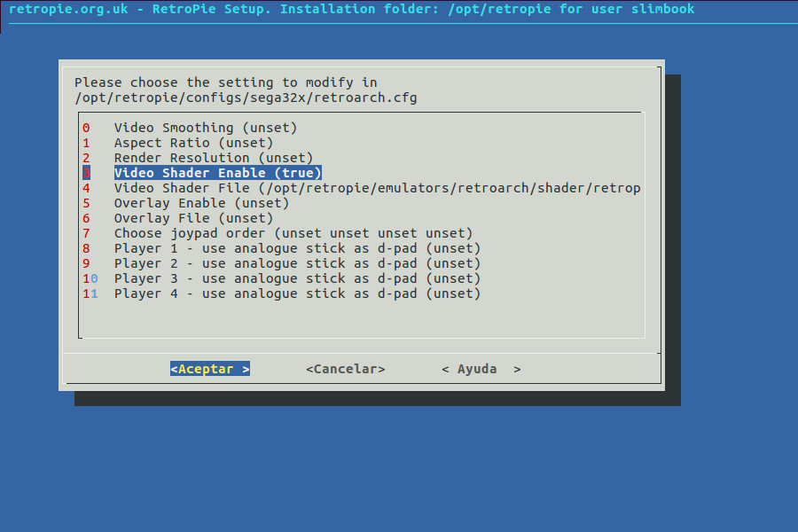Image resolution: width=798 pixels, height=532 pixels.
Task: Click the red number 0 hotkey
Action: [86, 128]
